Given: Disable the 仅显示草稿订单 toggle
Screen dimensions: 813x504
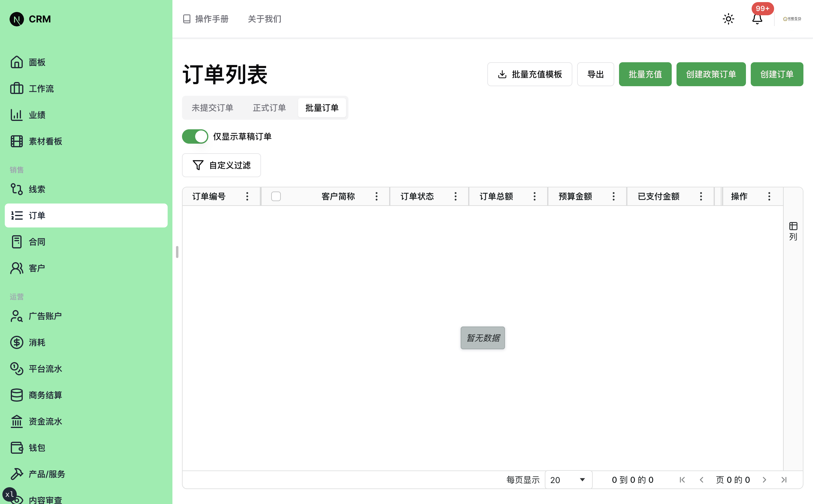Looking at the screenshot, I should pos(195,136).
